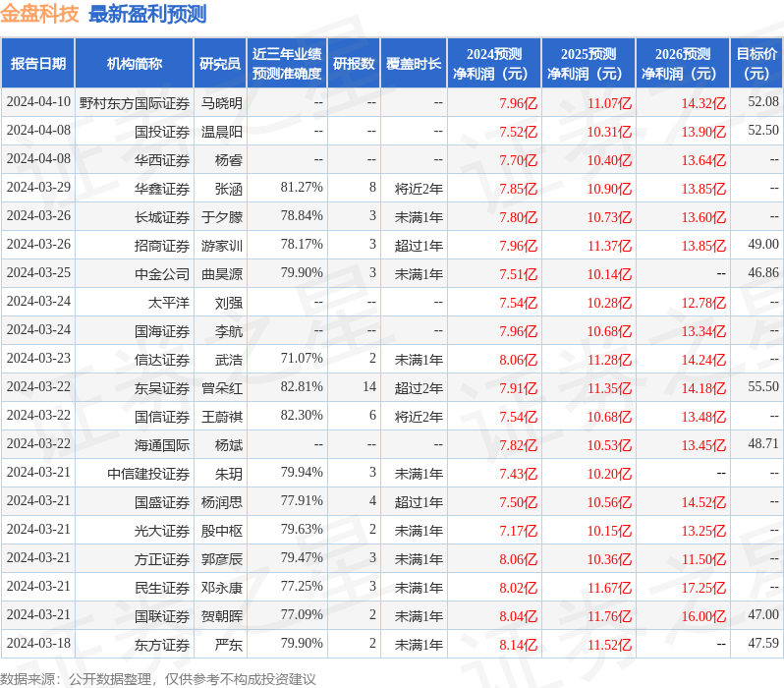The width and height of the screenshot is (784, 688).
Task: Click the 目标价 column header
Action: [757, 64]
